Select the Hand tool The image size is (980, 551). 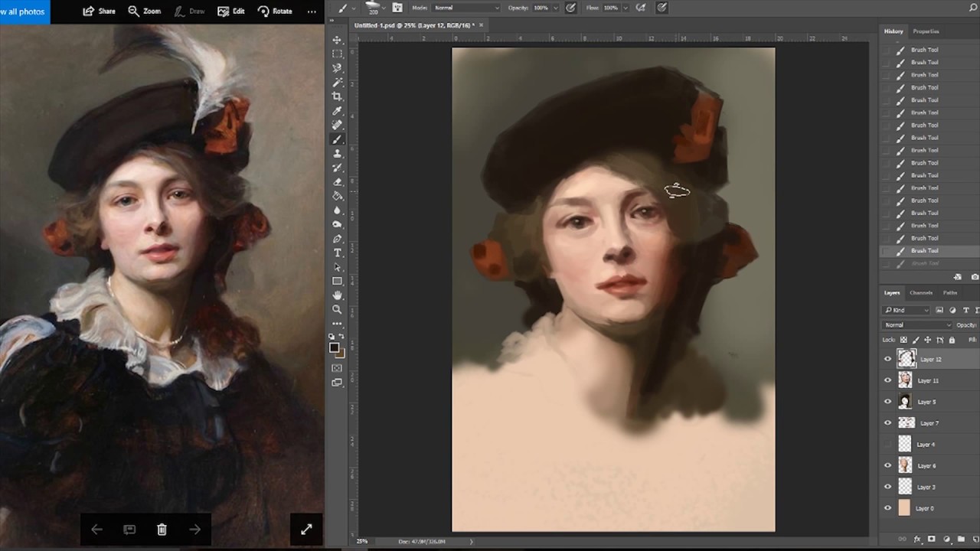[337, 295]
